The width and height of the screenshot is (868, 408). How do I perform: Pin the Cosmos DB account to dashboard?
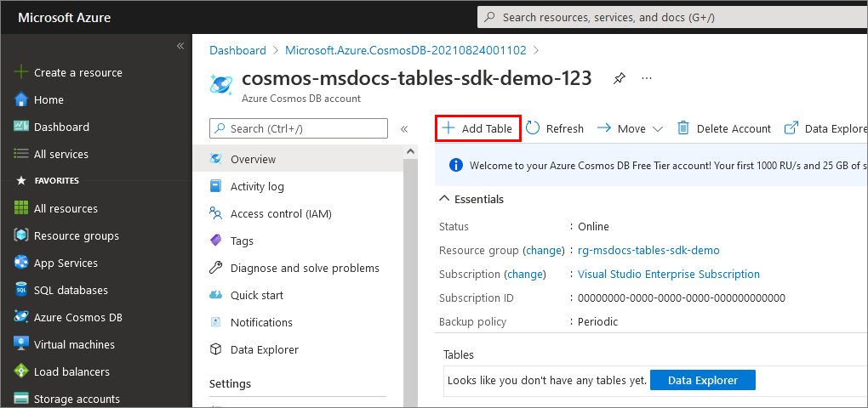pos(620,78)
